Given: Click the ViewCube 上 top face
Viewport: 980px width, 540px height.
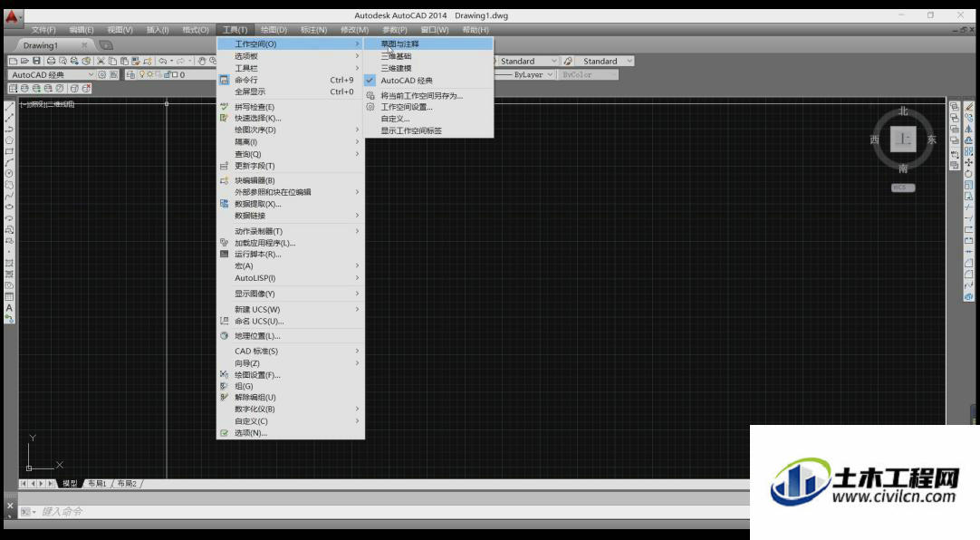Looking at the screenshot, I should coord(903,139).
